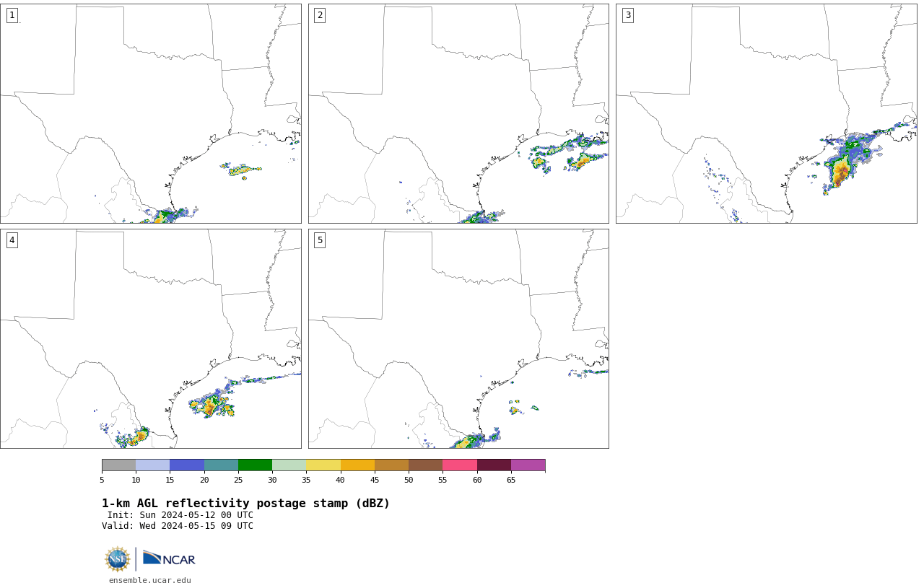Click the NCAR logo
The height and width of the screenshot is (588, 924).
point(169,558)
